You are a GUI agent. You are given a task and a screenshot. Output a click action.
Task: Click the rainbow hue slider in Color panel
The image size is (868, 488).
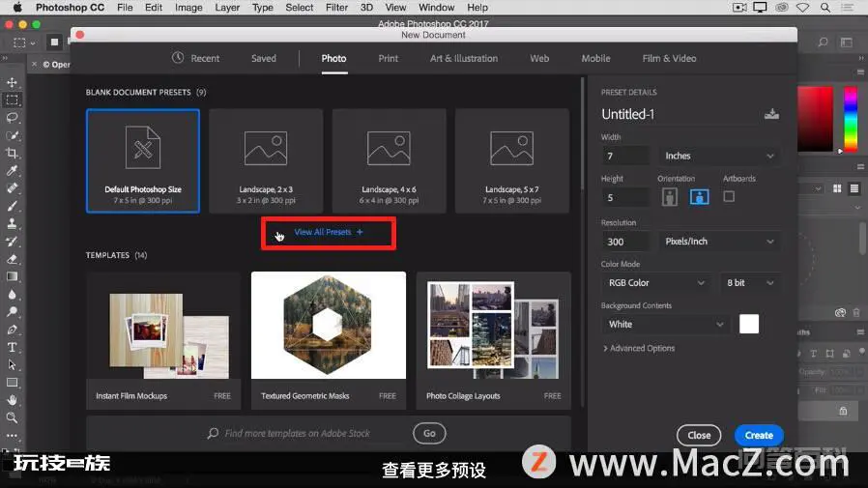pyautogui.click(x=851, y=119)
